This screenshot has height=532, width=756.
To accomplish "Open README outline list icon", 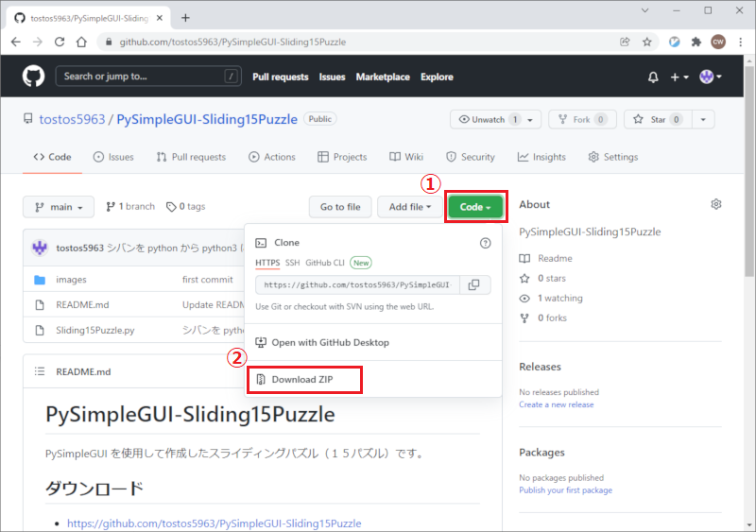I will [40, 371].
